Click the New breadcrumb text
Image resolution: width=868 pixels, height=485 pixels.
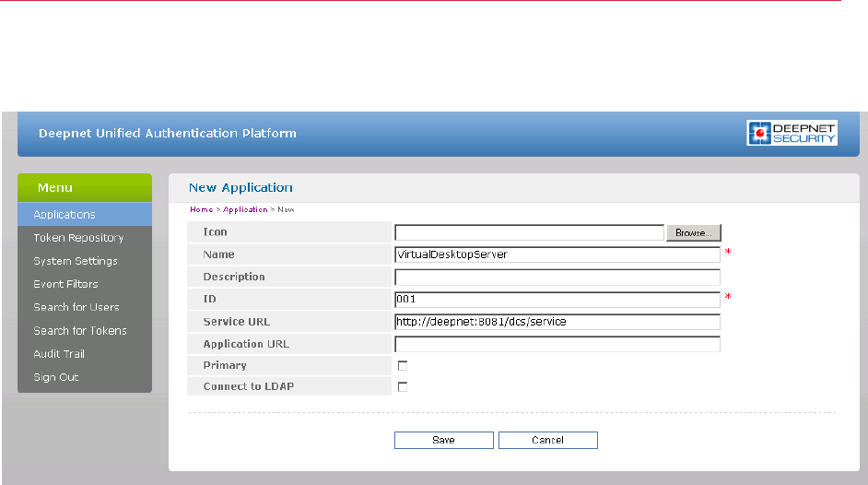pyautogui.click(x=286, y=209)
